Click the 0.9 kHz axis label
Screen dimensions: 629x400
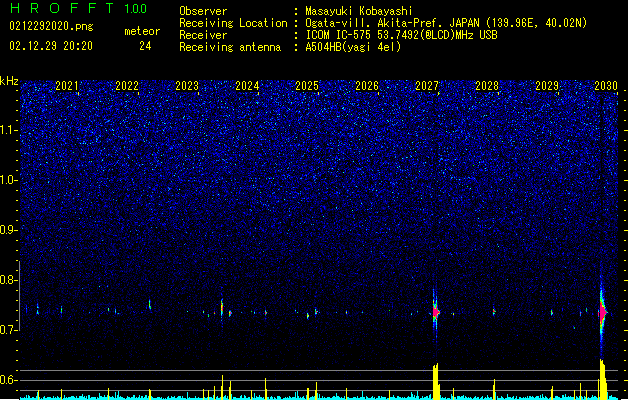pyautogui.click(x=9, y=230)
